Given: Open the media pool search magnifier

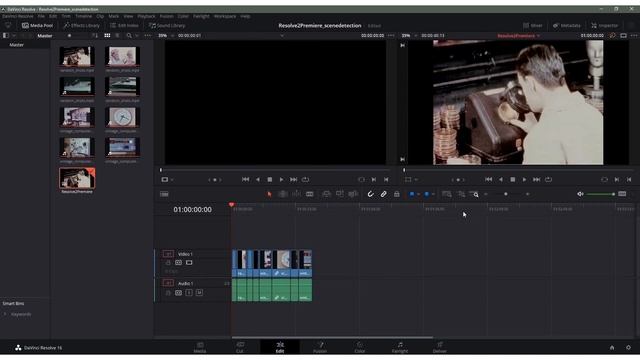Looking at the screenshot, I should click(x=129, y=36).
